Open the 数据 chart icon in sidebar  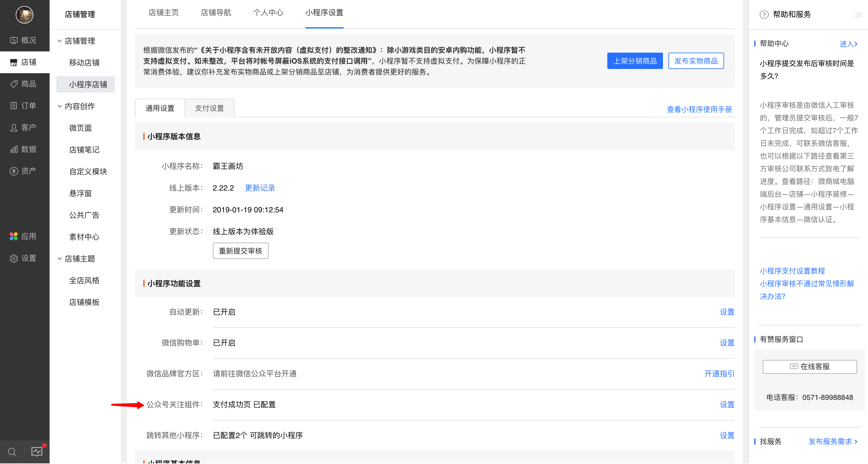point(14,149)
